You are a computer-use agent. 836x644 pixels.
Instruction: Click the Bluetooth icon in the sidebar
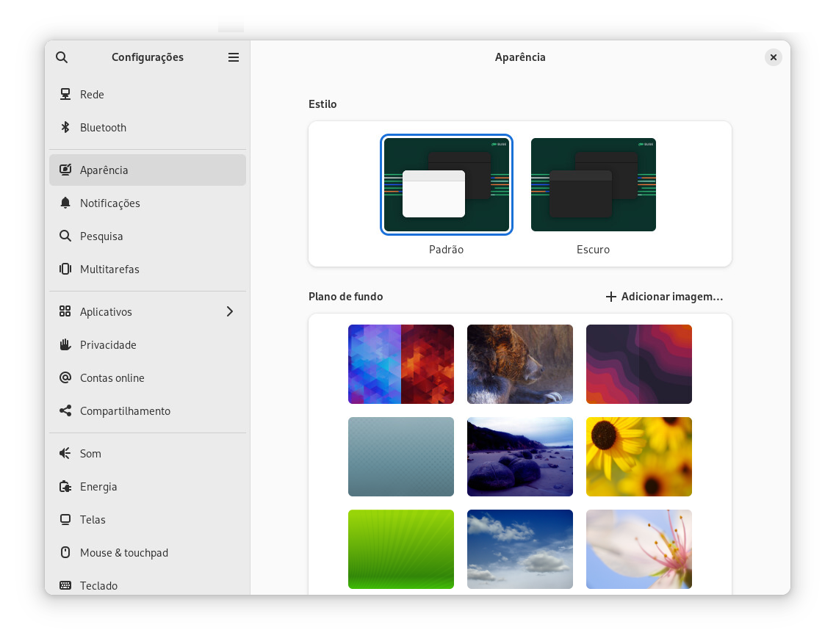click(x=65, y=128)
